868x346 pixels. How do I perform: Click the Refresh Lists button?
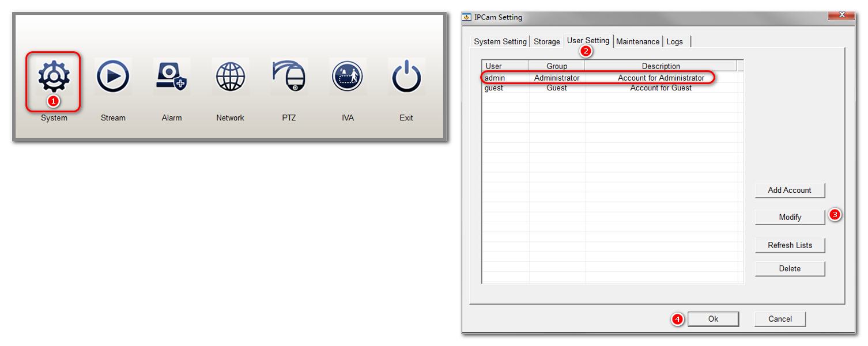790,245
